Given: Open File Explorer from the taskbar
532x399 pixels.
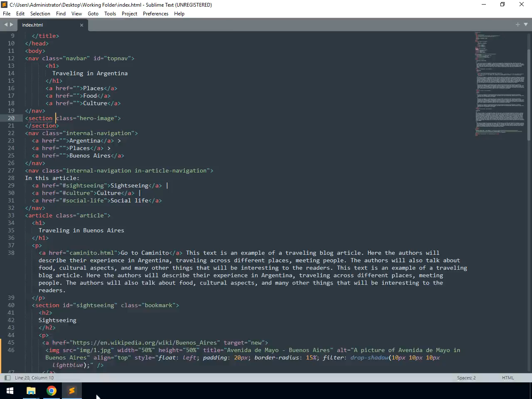Looking at the screenshot, I should pyautogui.click(x=31, y=391).
